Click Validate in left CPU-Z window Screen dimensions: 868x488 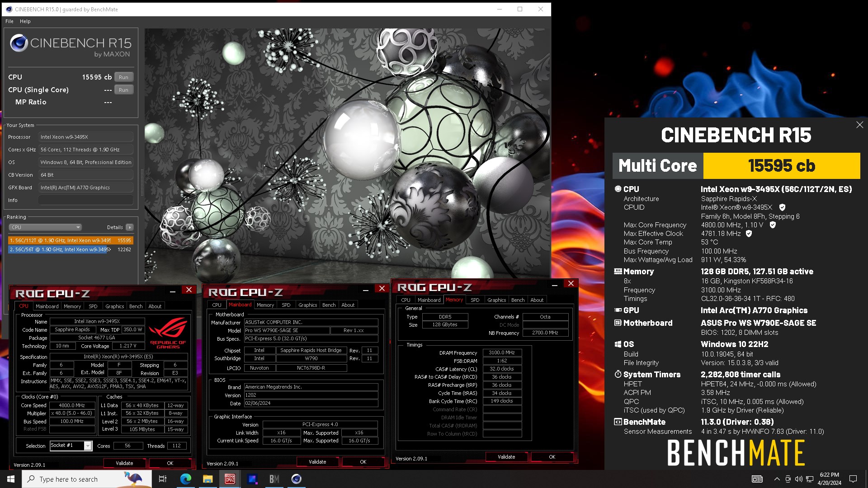pyautogui.click(x=124, y=463)
